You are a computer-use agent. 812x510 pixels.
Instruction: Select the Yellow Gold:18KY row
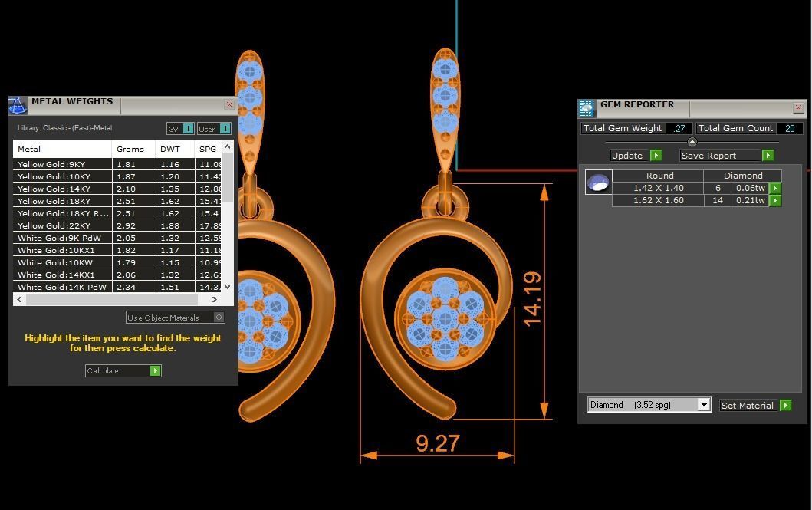pos(117,201)
